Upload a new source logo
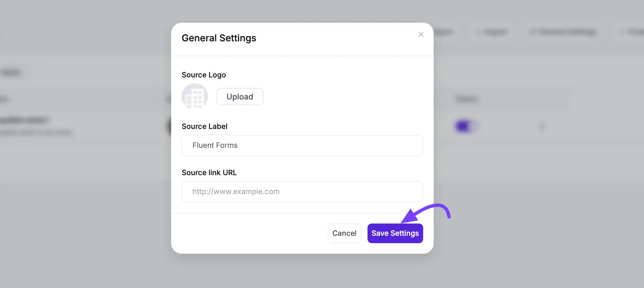The height and width of the screenshot is (288, 644). (240, 96)
